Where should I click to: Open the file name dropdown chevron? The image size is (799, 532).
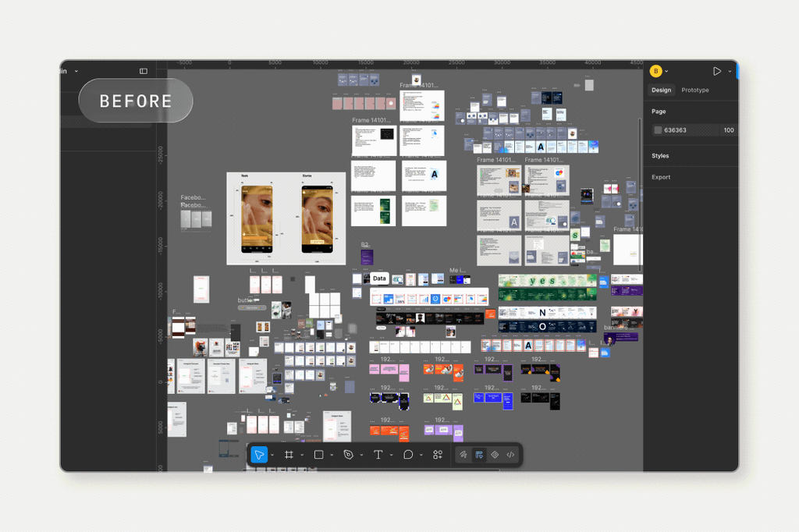coord(76,71)
